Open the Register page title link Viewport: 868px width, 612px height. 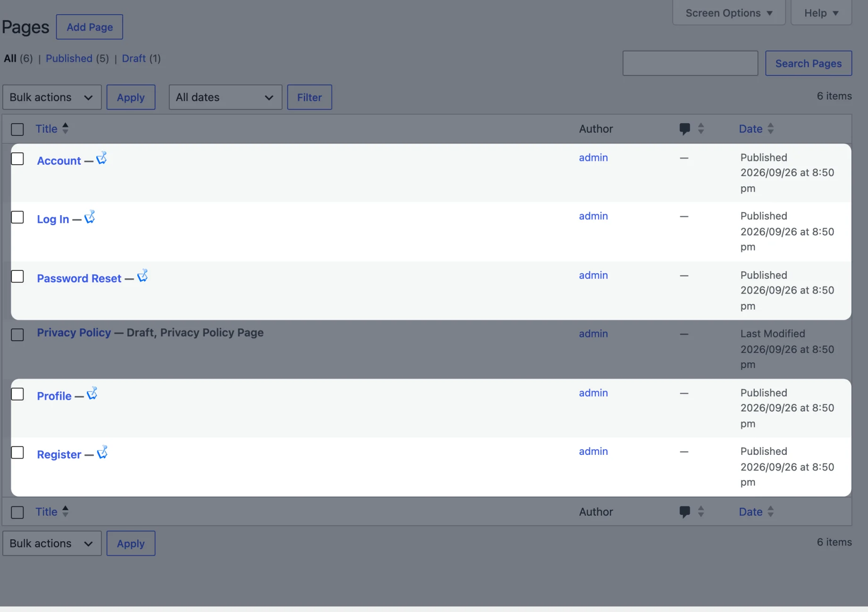59,454
